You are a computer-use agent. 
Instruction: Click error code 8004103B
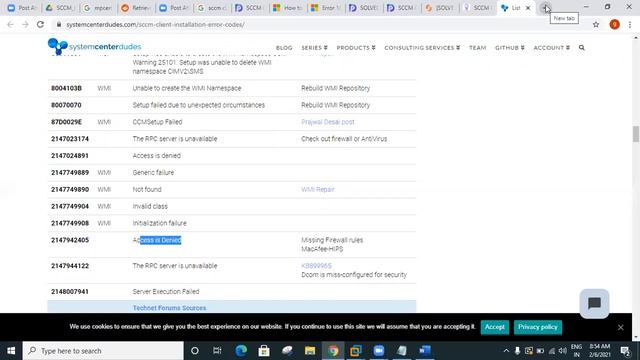[66, 88]
